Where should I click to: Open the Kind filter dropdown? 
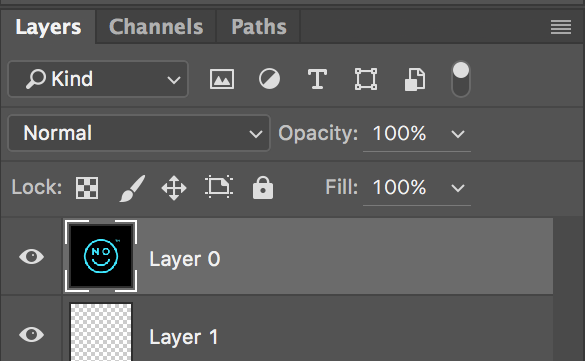tap(98, 79)
